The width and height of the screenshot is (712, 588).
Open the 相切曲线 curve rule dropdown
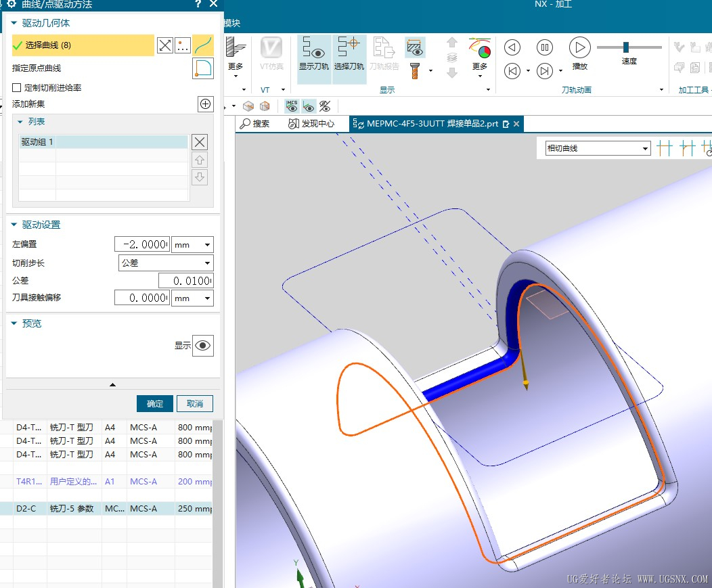pos(598,148)
